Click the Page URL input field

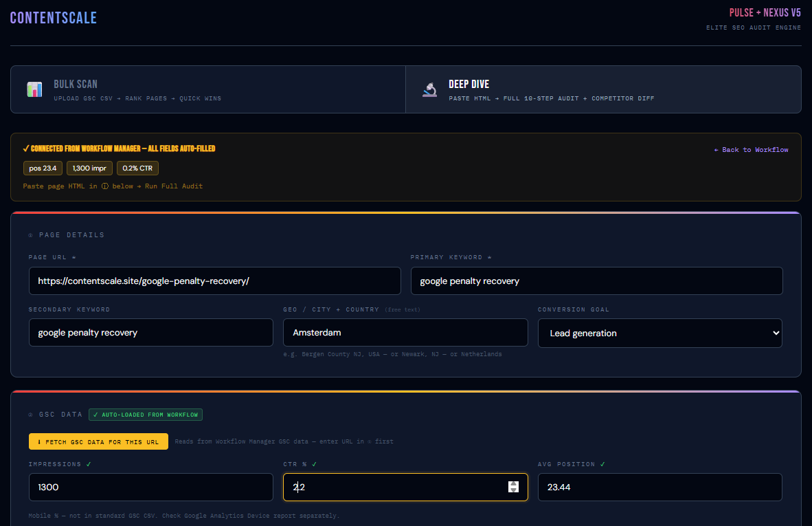click(214, 281)
